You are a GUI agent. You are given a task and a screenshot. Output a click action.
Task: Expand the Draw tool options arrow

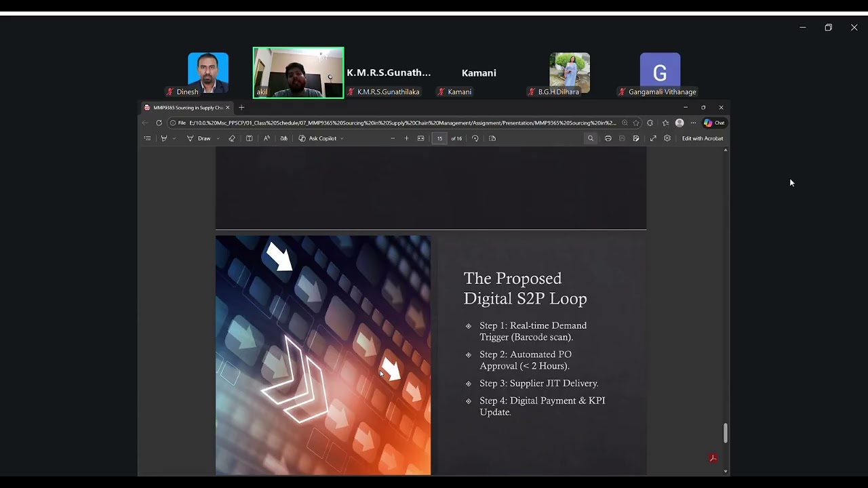point(218,138)
